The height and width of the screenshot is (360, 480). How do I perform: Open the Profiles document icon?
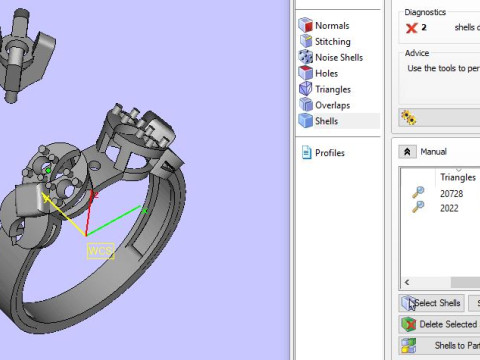[306, 153]
